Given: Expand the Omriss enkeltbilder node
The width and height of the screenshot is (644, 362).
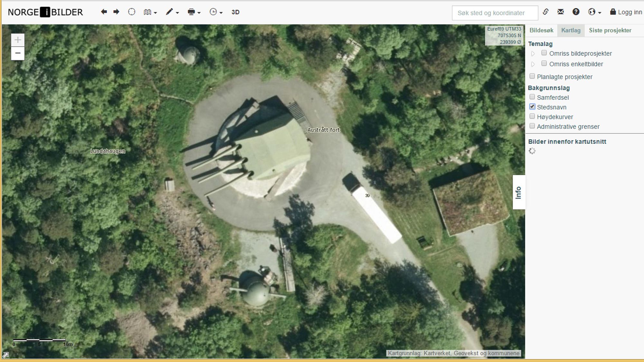Looking at the screenshot, I should click(x=533, y=64).
